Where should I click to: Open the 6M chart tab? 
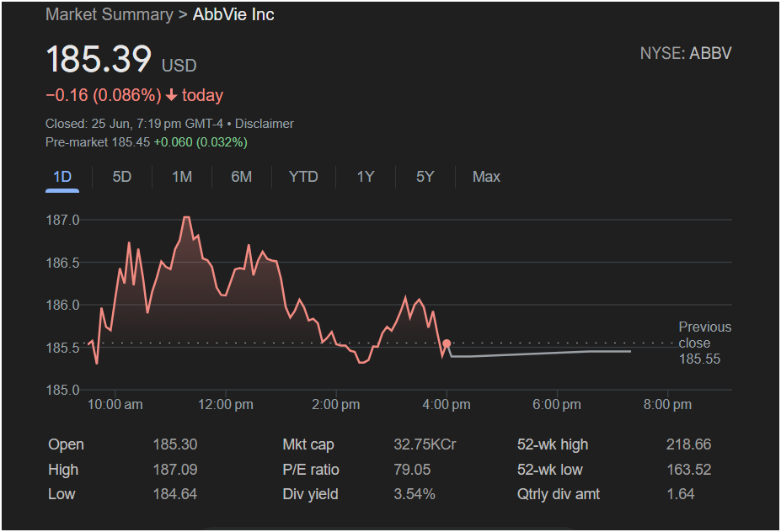[x=242, y=177]
